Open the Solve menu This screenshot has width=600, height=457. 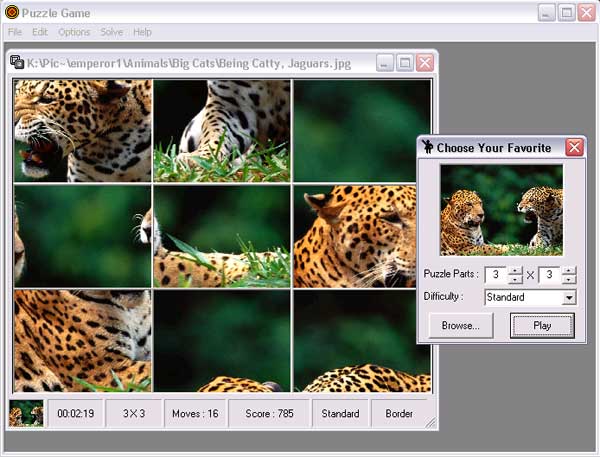coord(111,32)
